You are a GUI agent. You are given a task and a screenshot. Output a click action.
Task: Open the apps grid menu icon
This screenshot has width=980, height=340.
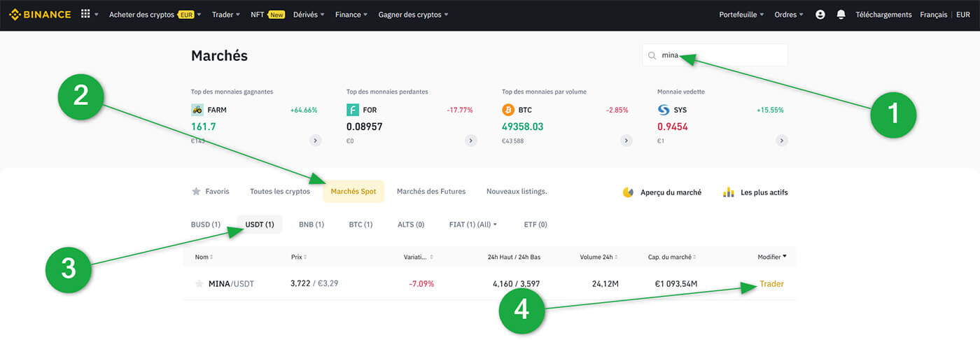point(85,14)
